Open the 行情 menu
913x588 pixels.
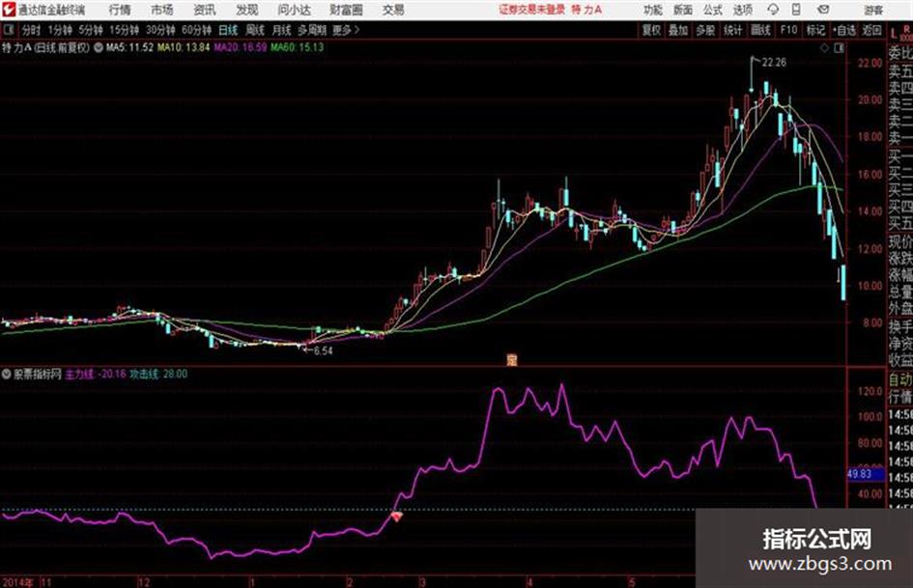(x=120, y=10)
